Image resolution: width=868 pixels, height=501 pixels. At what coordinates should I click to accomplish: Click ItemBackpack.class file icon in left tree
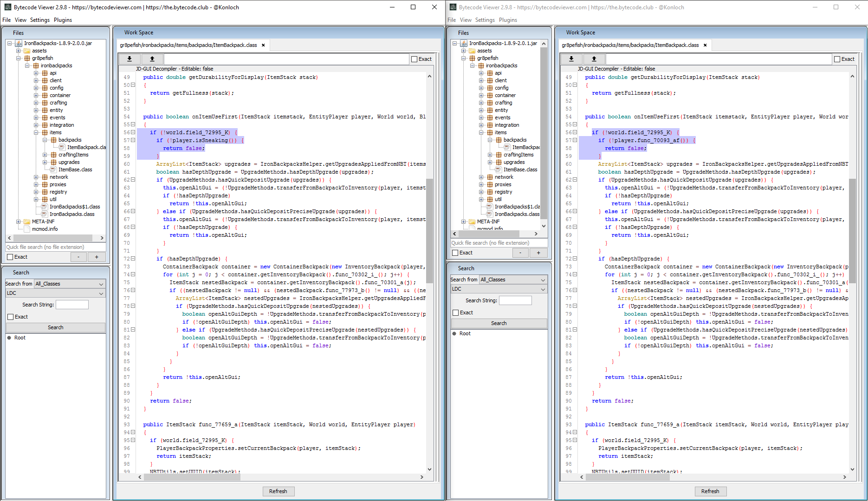coord(62,147)
